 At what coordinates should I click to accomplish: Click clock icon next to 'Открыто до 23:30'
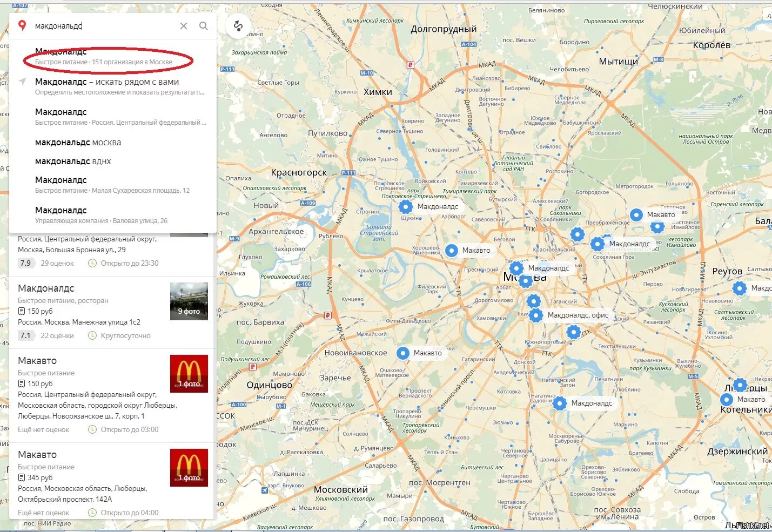[x=92, y=263]
